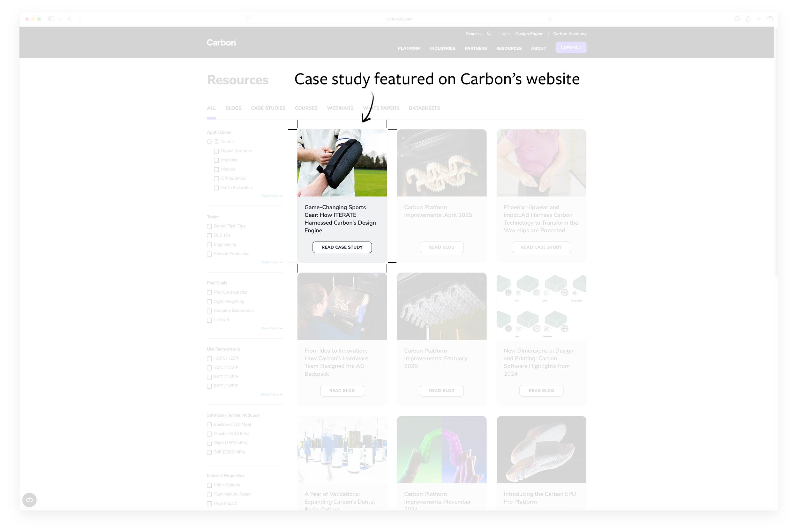Image resolution: width=798 pixels, height=532 pixels.
Task: Open the sidebar dropdown chevron in Safari
Action: point(59,19)
